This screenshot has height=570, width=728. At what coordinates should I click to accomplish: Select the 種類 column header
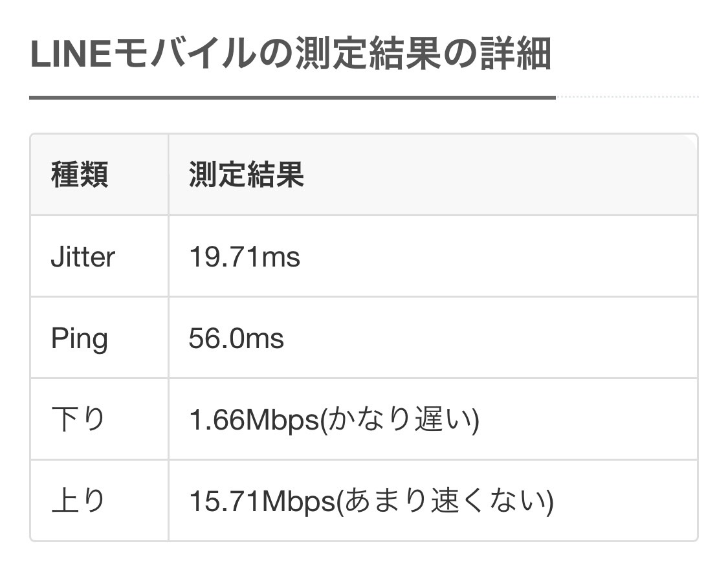(80, 175)
